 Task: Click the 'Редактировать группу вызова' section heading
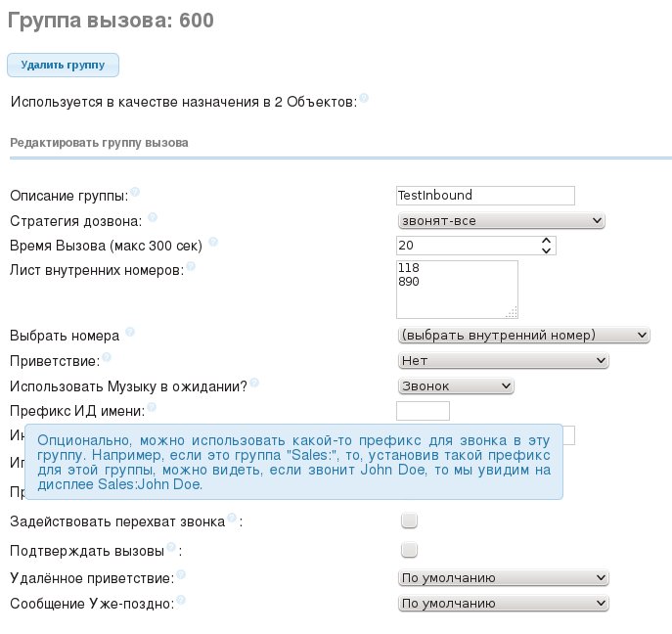pos(99,143)
